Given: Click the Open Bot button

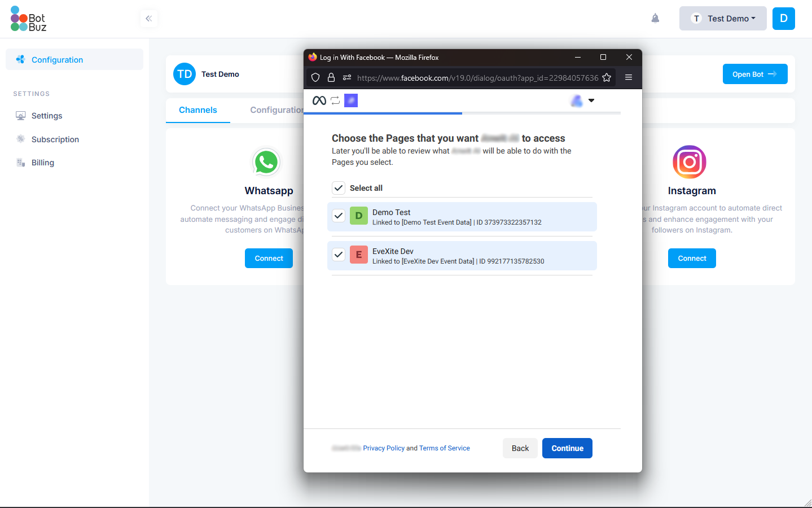Looking at the screenshot, I should tap(755, 74).
